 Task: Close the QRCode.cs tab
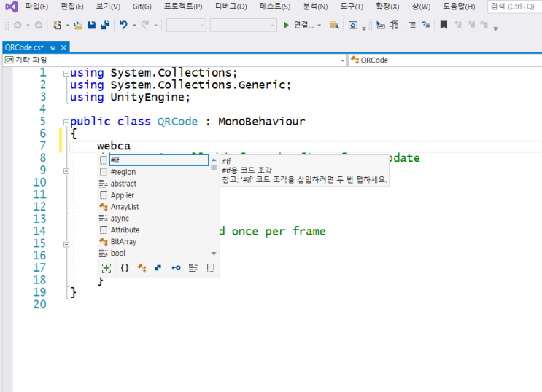(63, 47)
